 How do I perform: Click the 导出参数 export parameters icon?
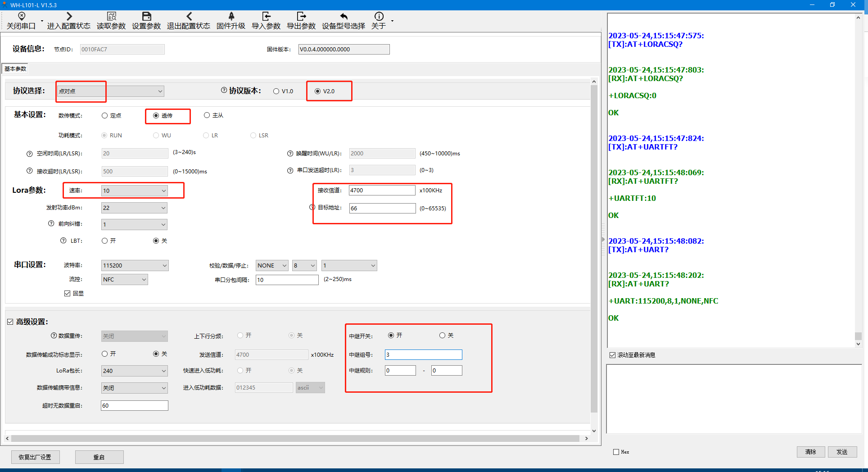tap(301, 17)
